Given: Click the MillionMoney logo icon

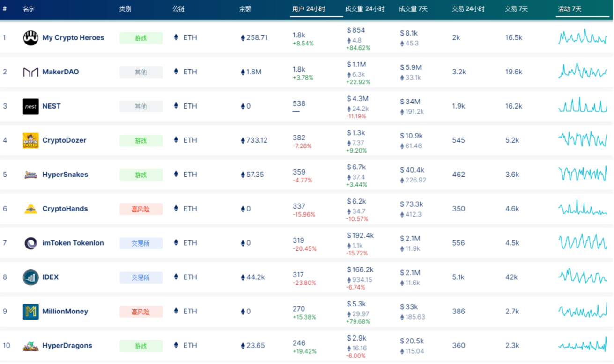Looking at the screenshot, I should [31, 312].
